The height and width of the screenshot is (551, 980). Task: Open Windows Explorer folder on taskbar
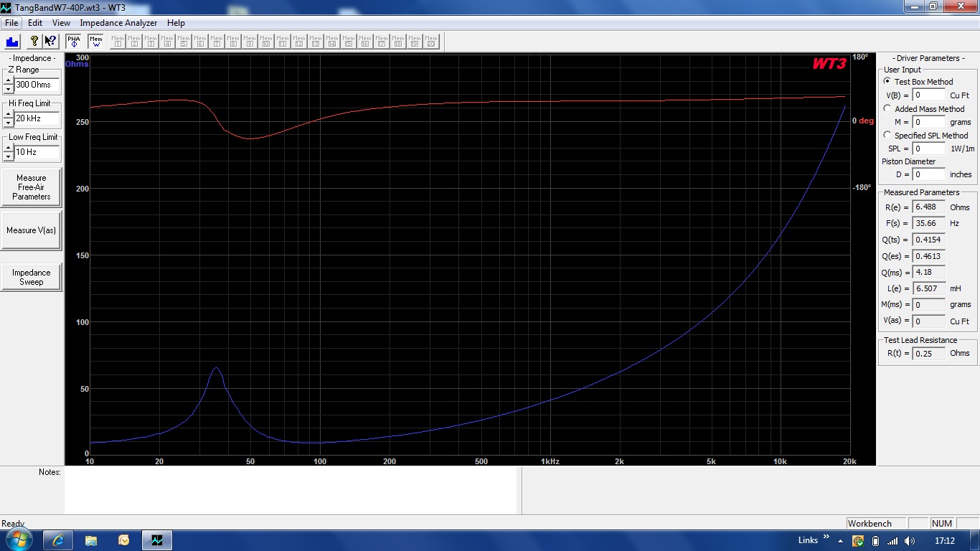91,540
